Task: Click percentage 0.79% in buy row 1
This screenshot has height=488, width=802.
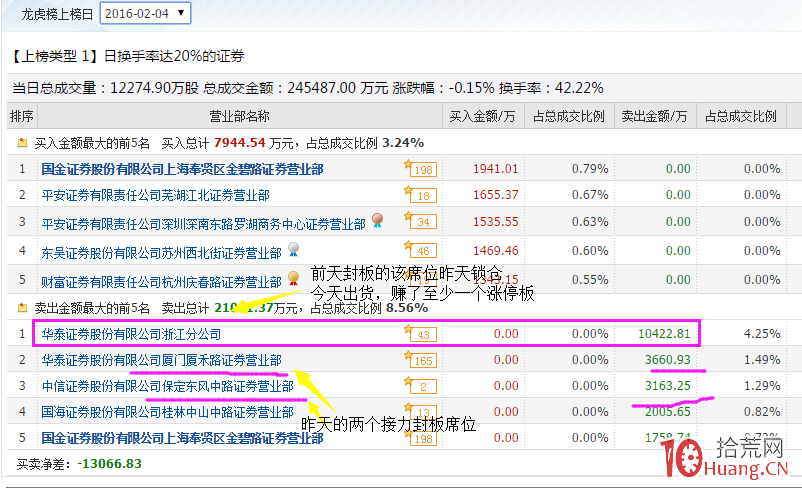Action: coord(590,169)
